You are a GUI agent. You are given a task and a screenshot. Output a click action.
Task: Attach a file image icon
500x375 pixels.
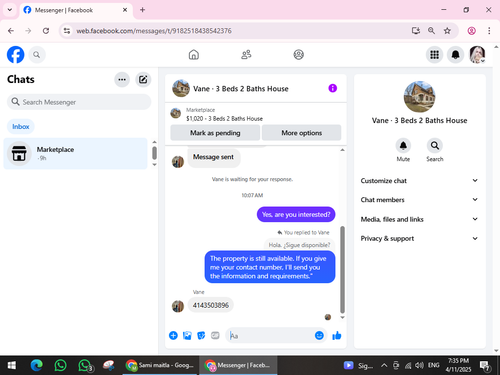click(x=187, y=335)
